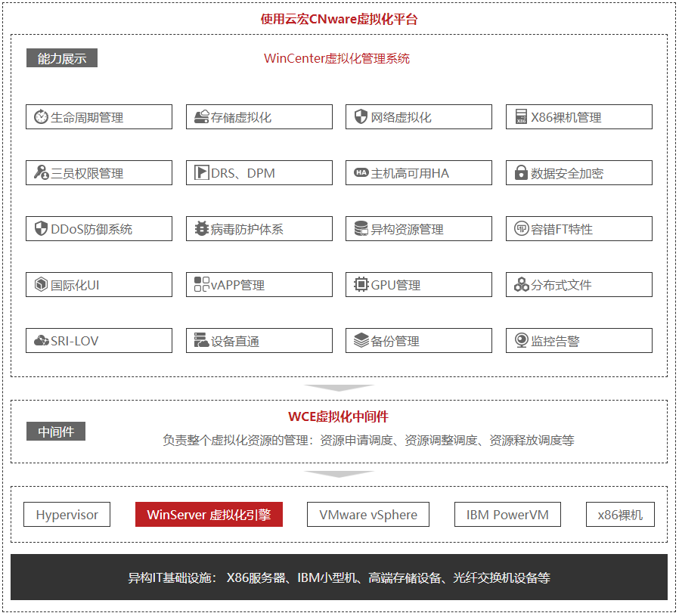Open 三员权限管理 box
679x616 pixels.
pos(99,173)
